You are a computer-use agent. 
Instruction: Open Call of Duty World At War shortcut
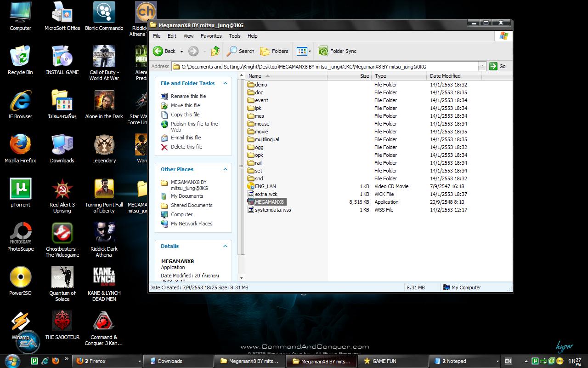104,63
